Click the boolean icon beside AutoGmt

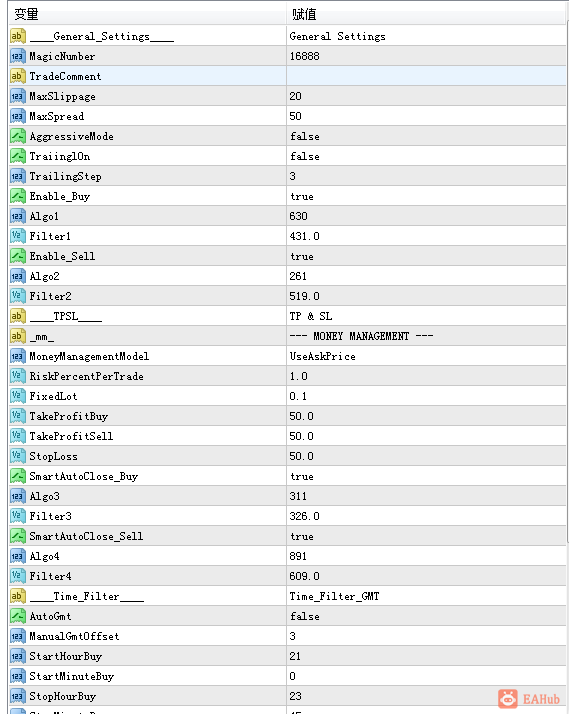coord(17,616)
